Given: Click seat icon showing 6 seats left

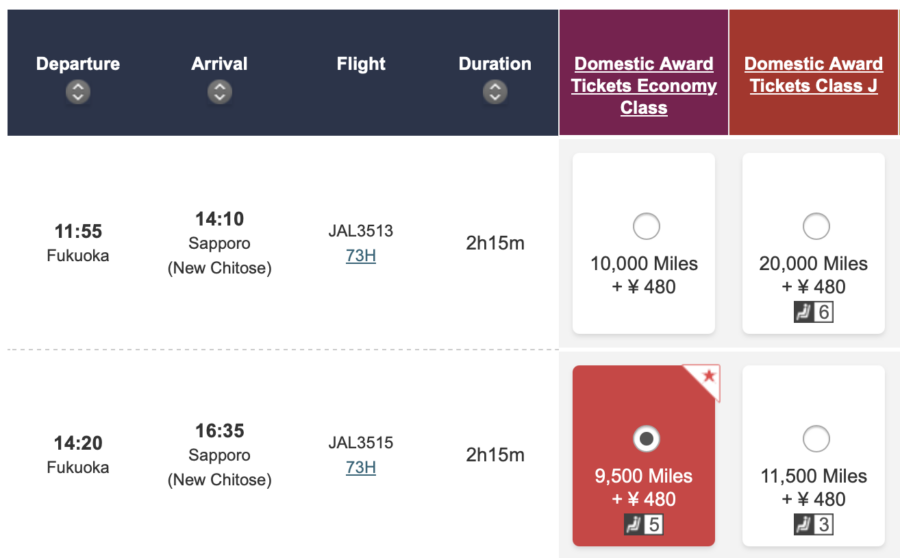Looking at the screenshot, I should 803,313.
